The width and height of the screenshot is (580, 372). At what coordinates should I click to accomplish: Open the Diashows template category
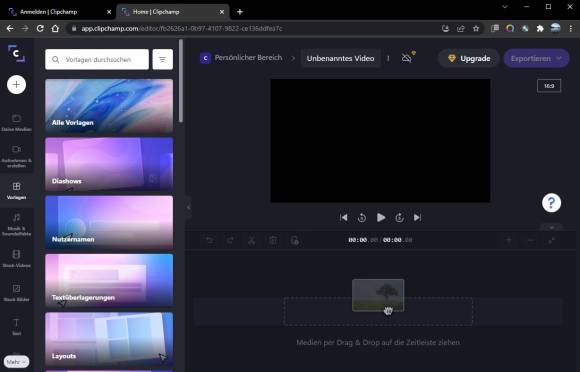(x=109, y=164)
